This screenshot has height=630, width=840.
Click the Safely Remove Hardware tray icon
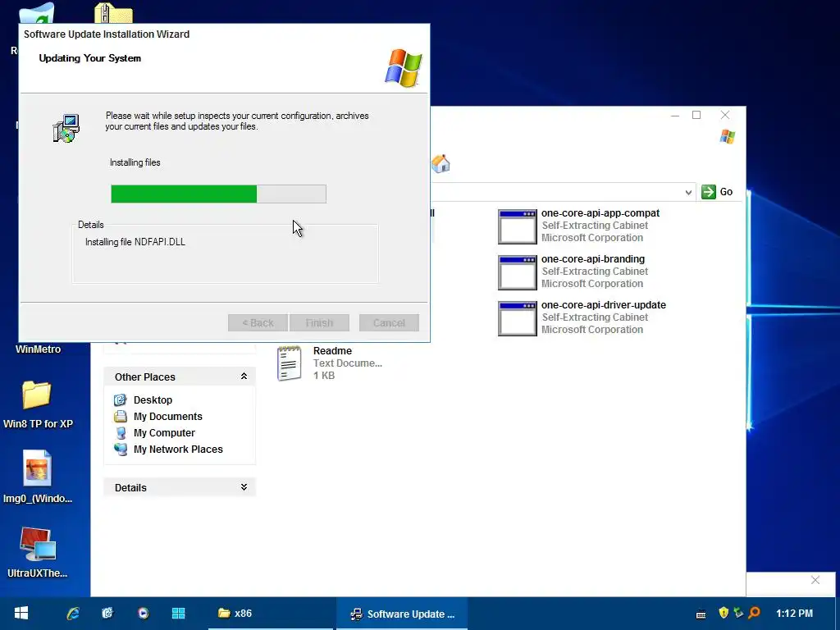(739, 612)
